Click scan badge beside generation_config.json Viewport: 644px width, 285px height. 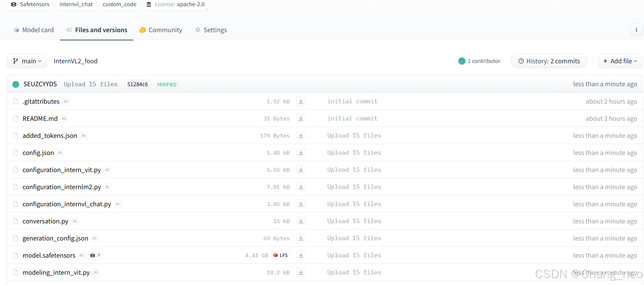[x=95, y=238]
